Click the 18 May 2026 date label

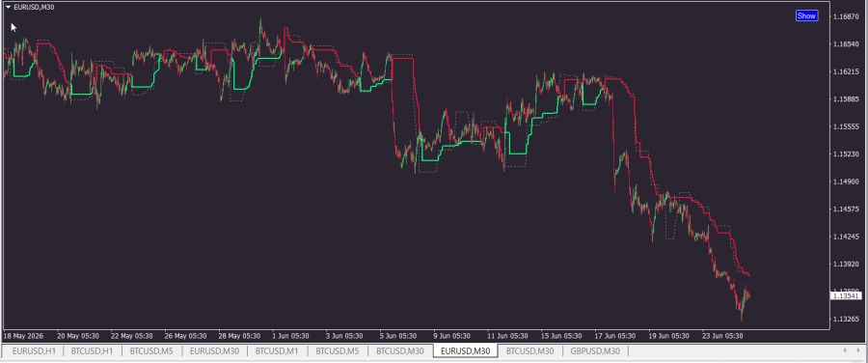[x=23, y=336]
